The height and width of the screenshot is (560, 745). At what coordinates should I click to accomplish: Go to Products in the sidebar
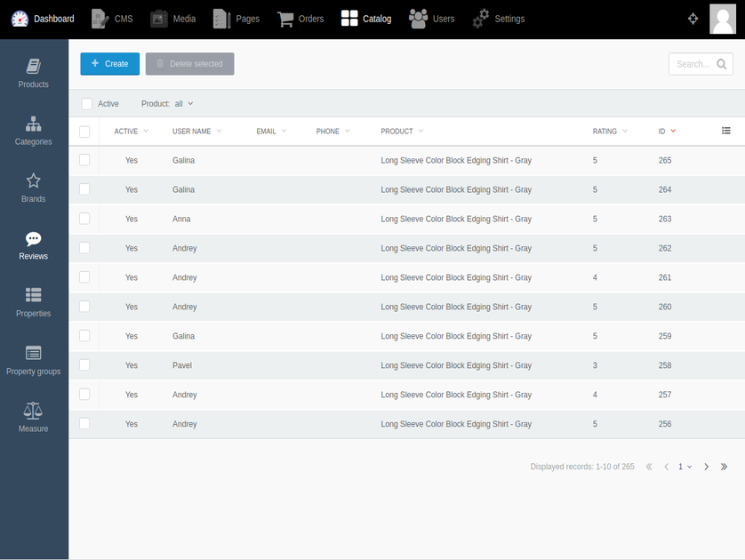(x=33, y=74)
